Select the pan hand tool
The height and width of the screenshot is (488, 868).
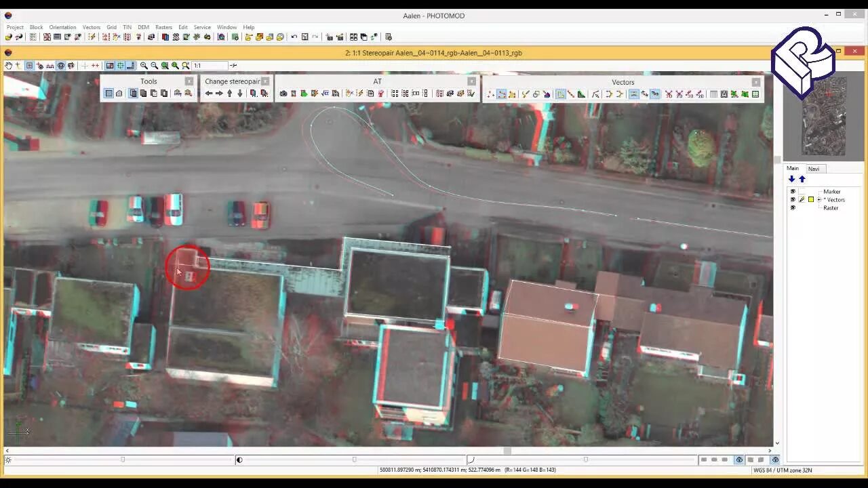point(8,66)
